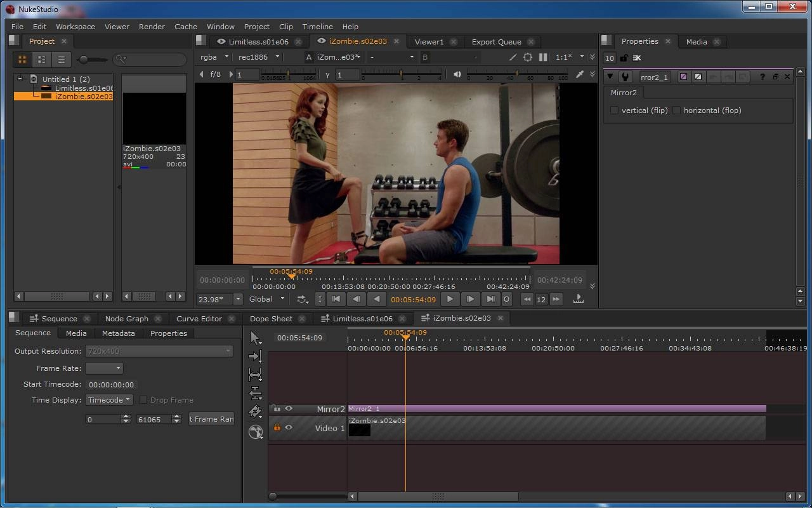Switch to the Export Queue tab

[496, 42]
